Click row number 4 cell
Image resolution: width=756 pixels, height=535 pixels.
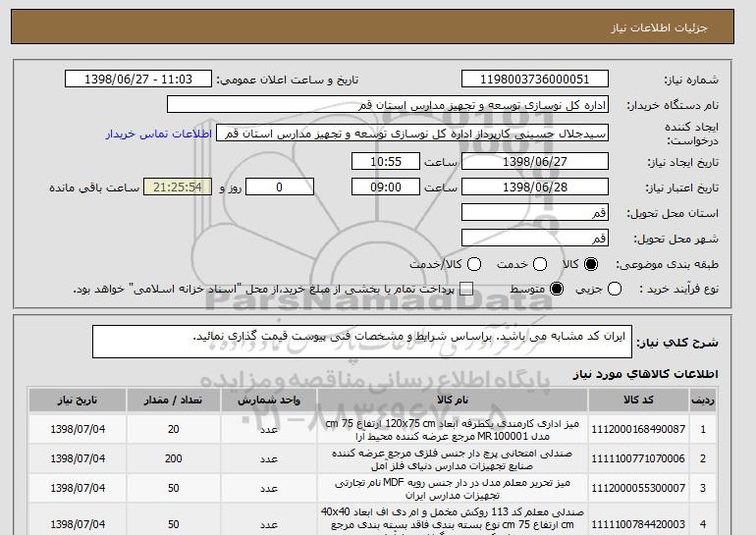[702, 524]
